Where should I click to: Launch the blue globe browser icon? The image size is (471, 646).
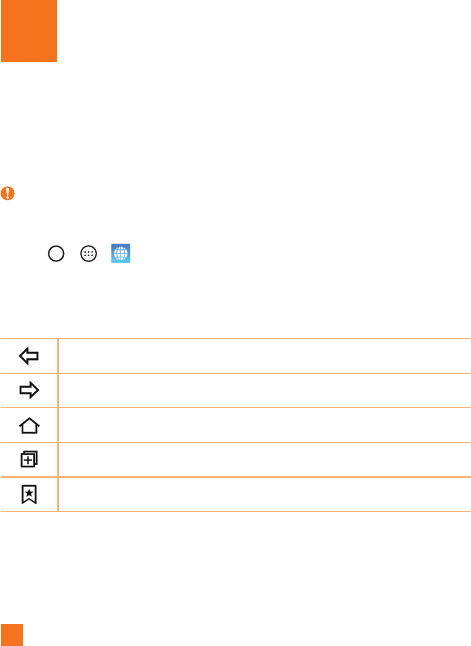pyautogui.click(x=121, y=253)
